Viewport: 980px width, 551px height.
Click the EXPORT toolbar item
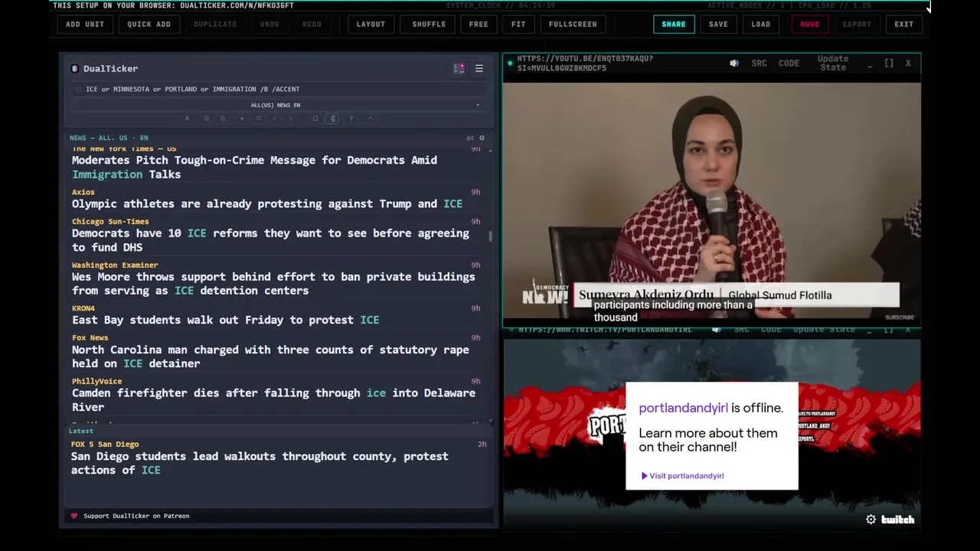pyautogui.click(x=857, y=24)
